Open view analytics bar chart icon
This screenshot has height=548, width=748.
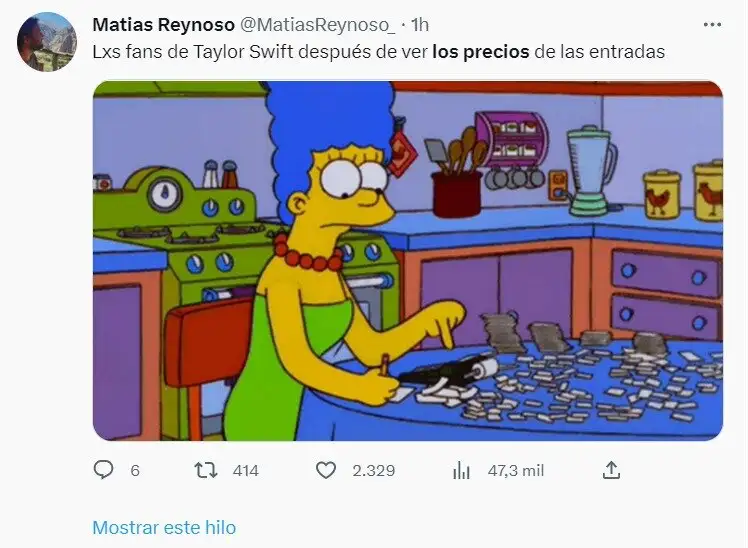tap(461, 471)
